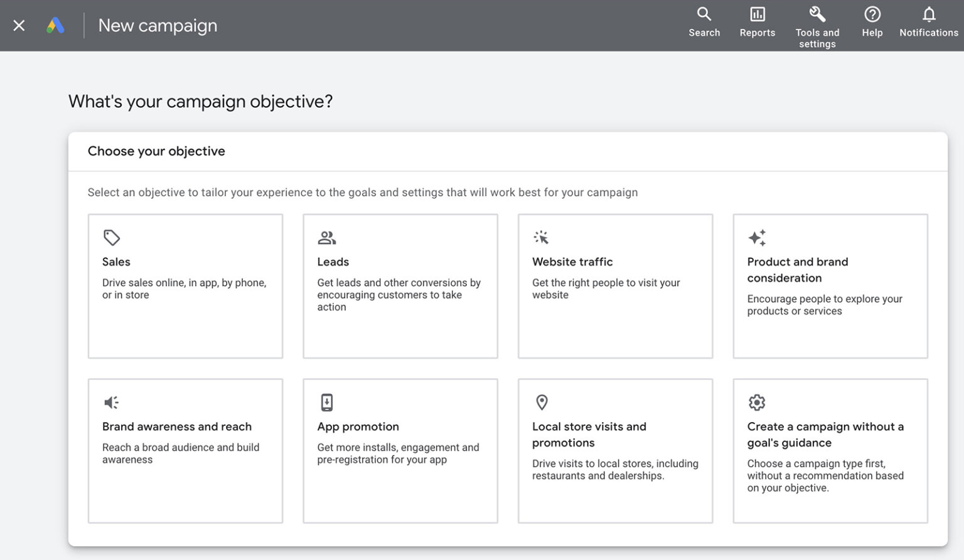The height and width of the screenshot is (560, 964).
Task: Open Tools and settings wrench icon
Action: (817, 14)
